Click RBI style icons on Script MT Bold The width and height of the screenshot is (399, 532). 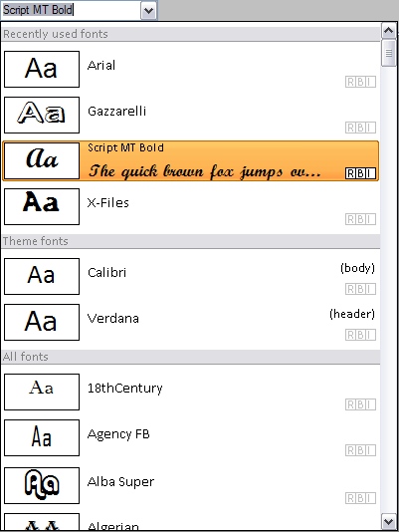pos(361,173)
